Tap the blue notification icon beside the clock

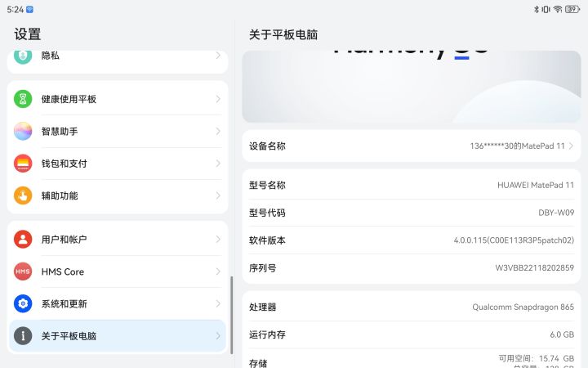[x=29, y=9]
